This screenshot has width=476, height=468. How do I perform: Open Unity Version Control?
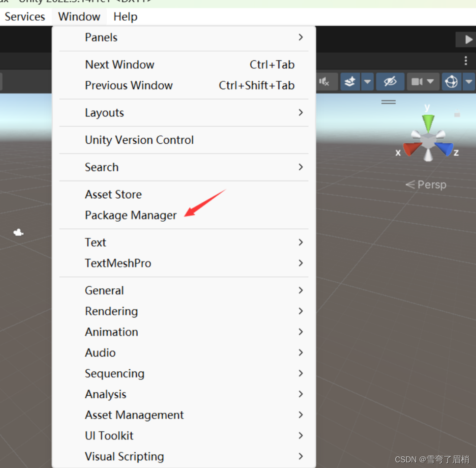pyautogui.click(x=184, y=140)
